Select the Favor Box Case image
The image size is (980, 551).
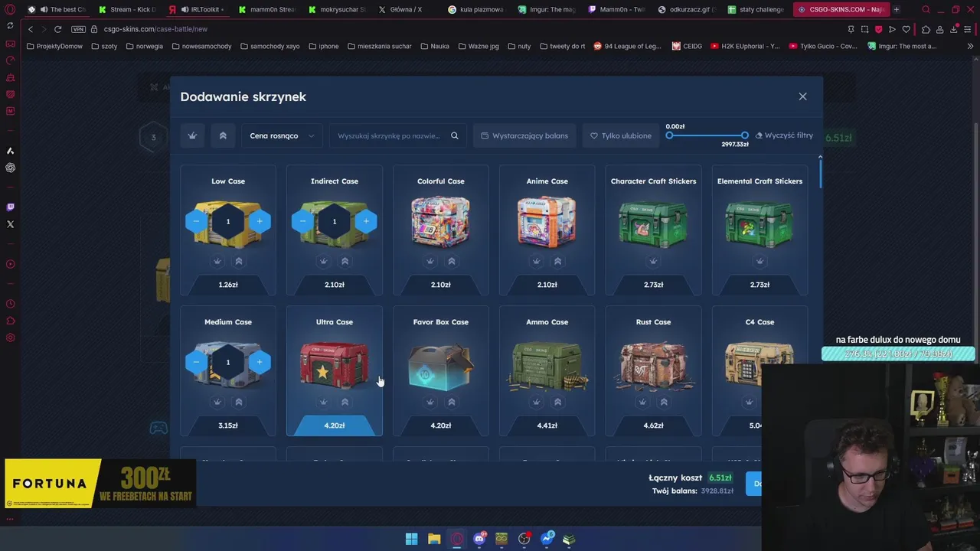[440, 366]
